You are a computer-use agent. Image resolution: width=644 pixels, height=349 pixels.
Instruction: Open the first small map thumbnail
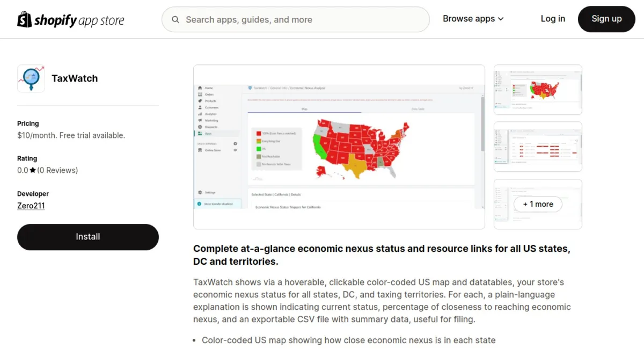point(538,90)
